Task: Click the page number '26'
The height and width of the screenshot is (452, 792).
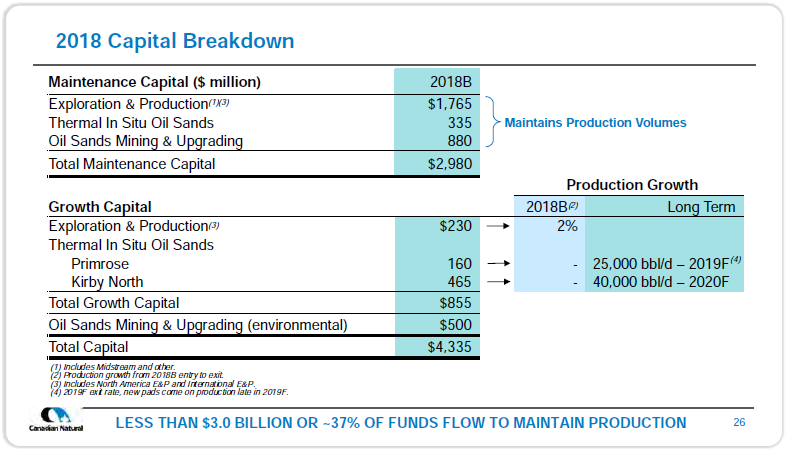Action: pos(739,422)
